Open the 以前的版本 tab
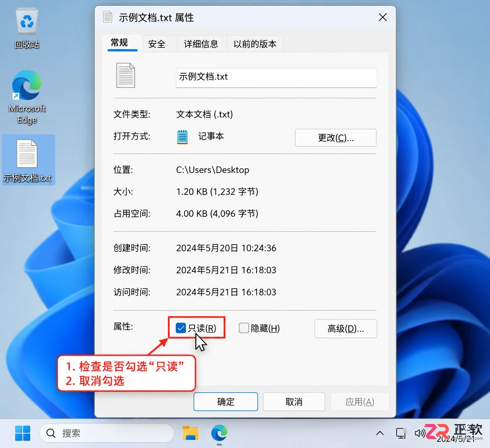Screen dimensions: 490x448 [x=255, y=44]
